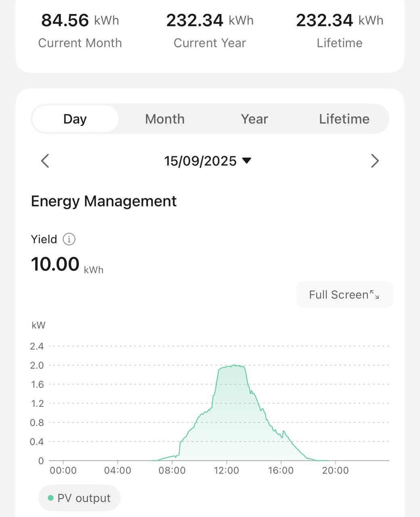The width and height of the screenshot is (420, 517).
Task: Tap the Yield info icon
Action: click(69, 239)
